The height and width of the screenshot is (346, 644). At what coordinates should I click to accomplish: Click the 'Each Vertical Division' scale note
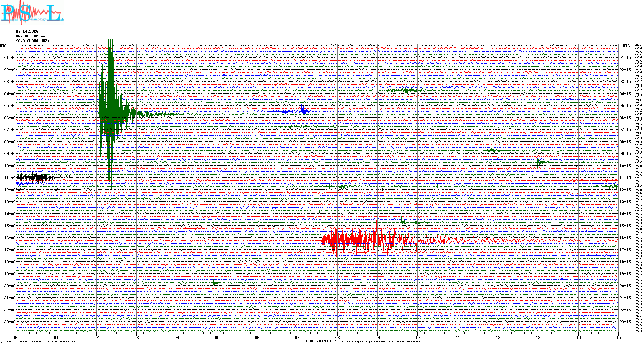[x=41, y=342]
